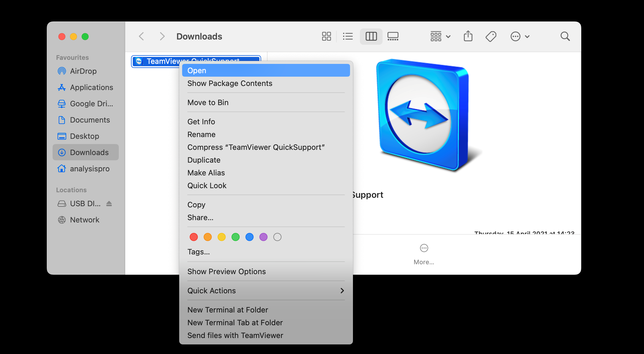
Task: Click the Share toolbar icon
Action: click(x=468, y=36)
